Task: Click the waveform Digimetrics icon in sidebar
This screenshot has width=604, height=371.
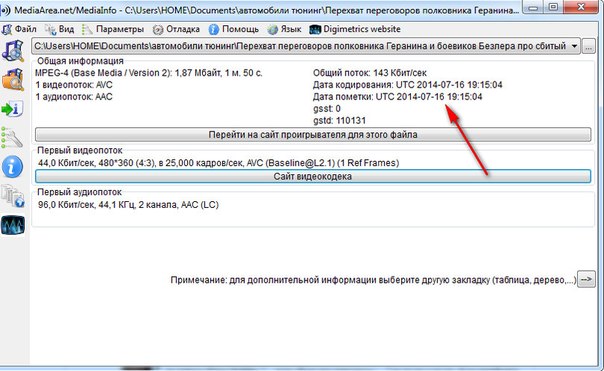Action: (13, 225)
